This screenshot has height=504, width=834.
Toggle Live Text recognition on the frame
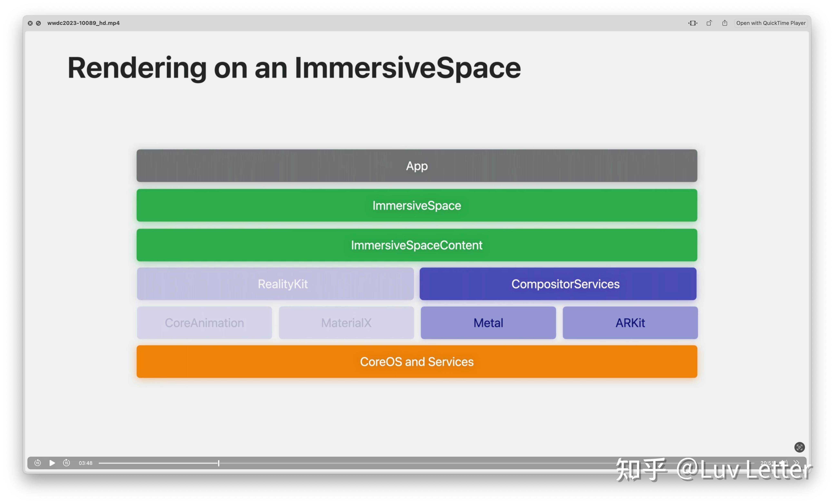[800, 447]
